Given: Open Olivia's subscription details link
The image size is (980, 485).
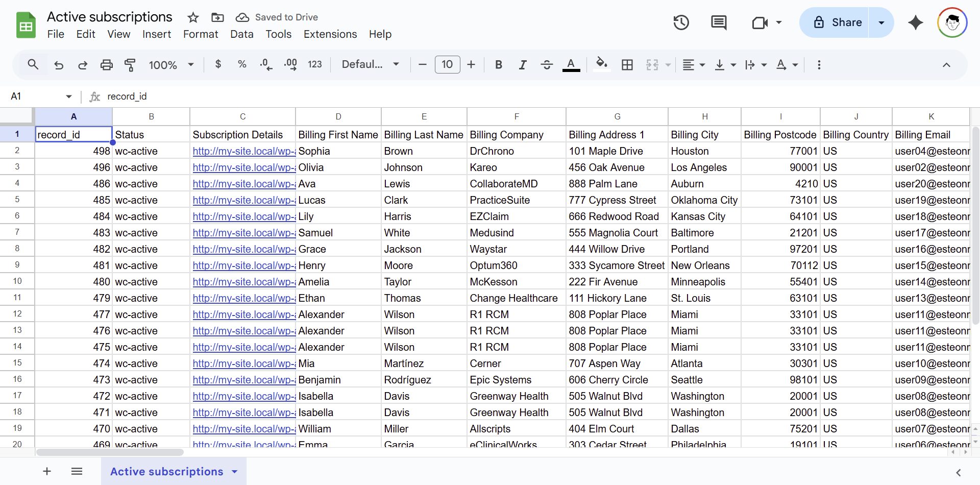Looking at the screenshot, I should coord(244,167).
